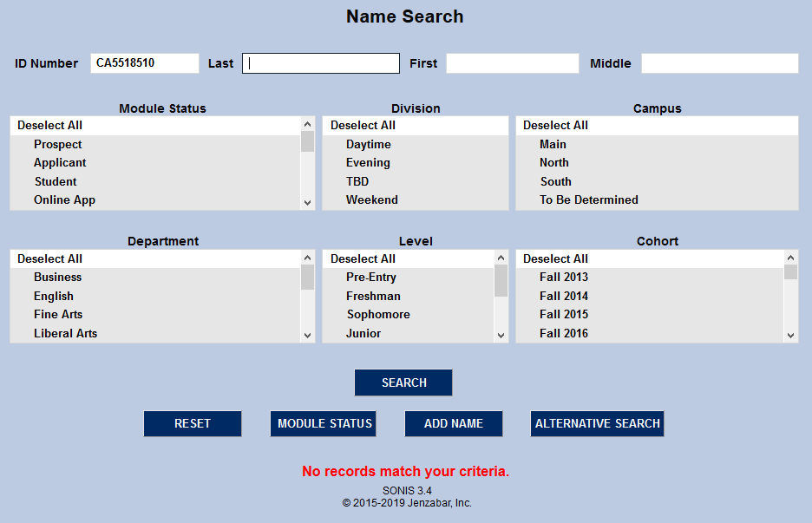Choose North in Campus list
812x523 pixels.
coord(554,163)
